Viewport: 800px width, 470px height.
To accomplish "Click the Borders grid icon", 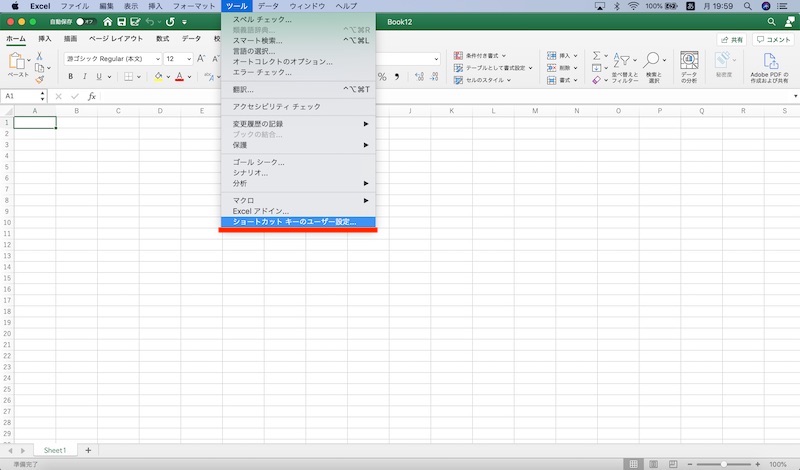I will pos(129,77).
